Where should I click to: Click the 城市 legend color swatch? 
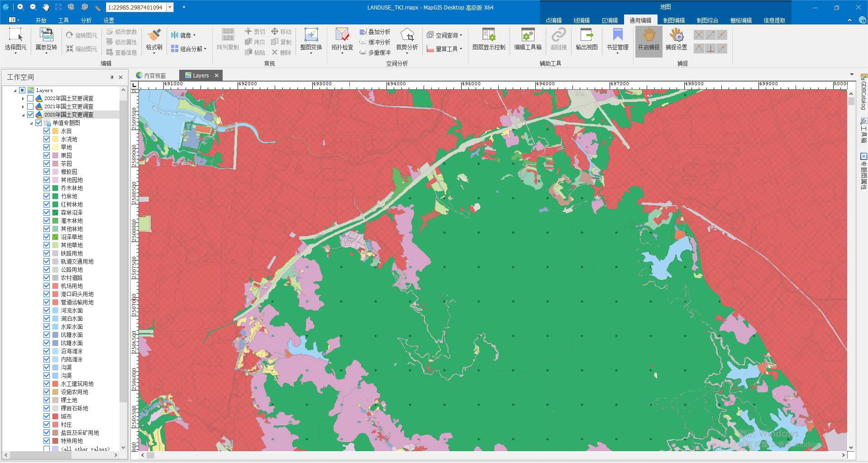tap(55, 416)
